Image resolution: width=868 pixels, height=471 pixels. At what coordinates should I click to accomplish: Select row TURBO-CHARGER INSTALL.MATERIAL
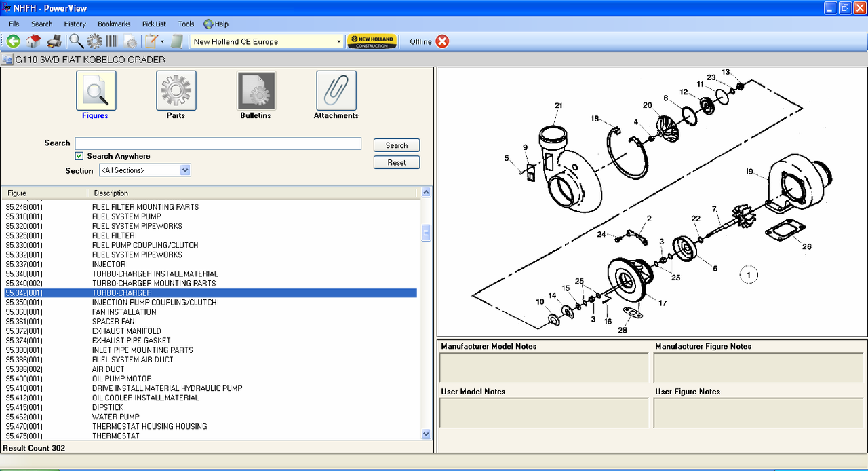pos(210,274)
